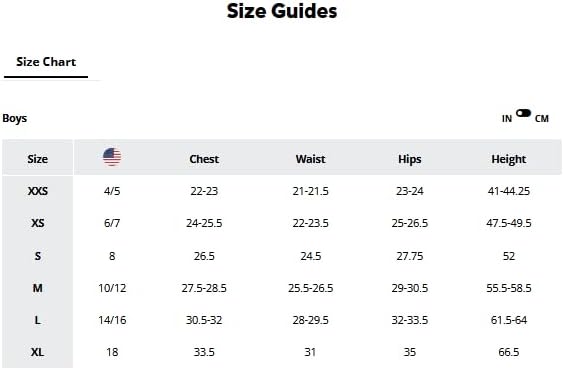The image size is (564, 370).
Task: Click the Hips column header
Action: (x=409, y=159)
